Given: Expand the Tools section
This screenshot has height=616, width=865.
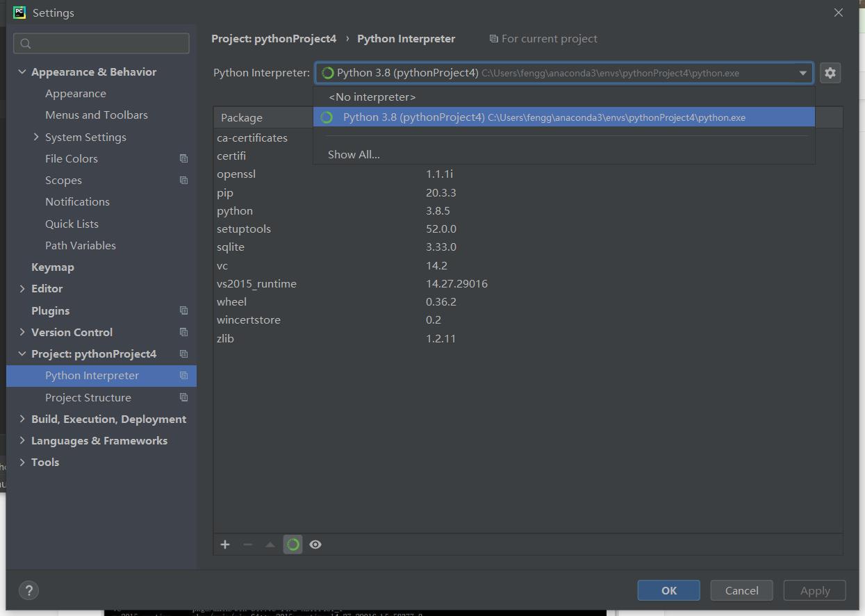Looking at the screenshot, I should click(22, 462).
